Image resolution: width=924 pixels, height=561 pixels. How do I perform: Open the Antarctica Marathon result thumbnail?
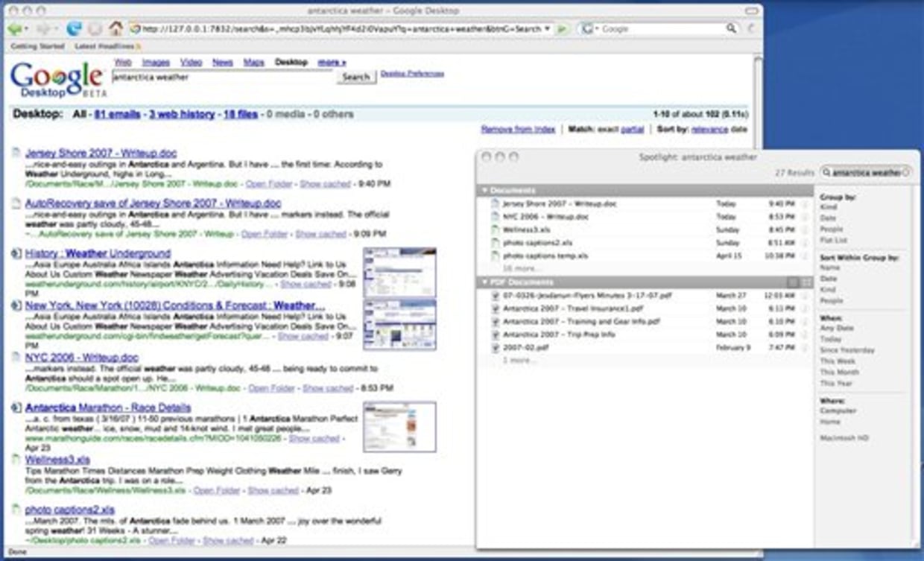point(399,427)
